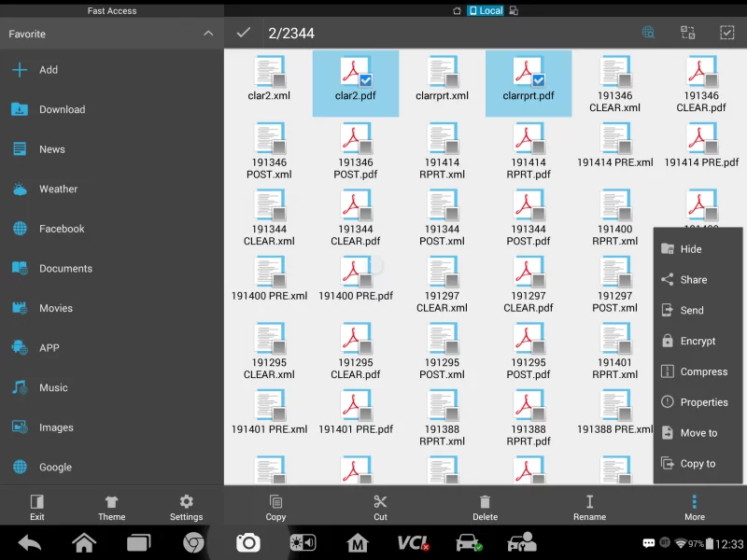This screenshot has height=560, width=747.
Task: Tap the Delete trash icon
Action: [x=485, y=502]
